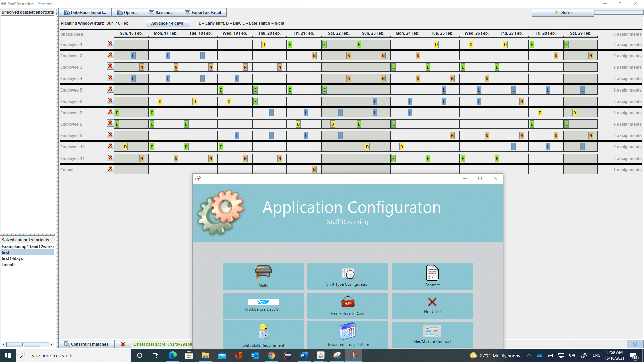Click the Open... toolbar button

click(x=127, y=12)
